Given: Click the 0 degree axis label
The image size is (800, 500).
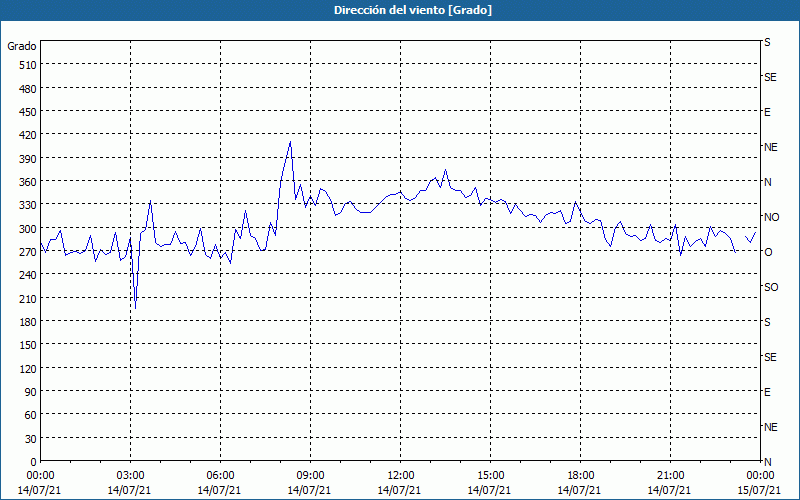Looking at the screenshot, I should click(34, 462).
